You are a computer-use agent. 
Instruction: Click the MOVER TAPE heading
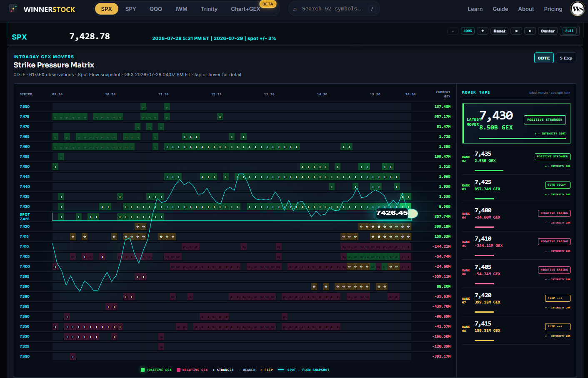pos(476,92)
